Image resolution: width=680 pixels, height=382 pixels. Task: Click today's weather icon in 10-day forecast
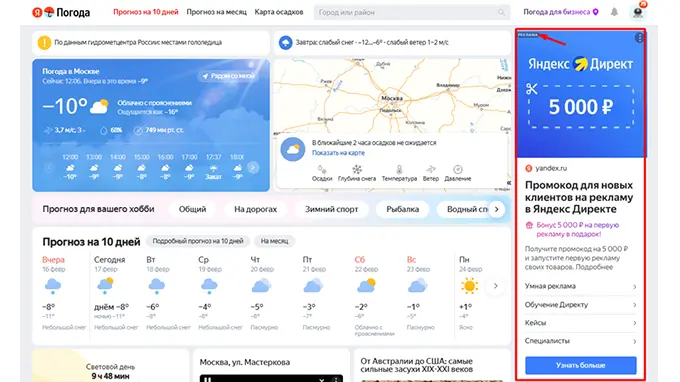pos(105,285)
